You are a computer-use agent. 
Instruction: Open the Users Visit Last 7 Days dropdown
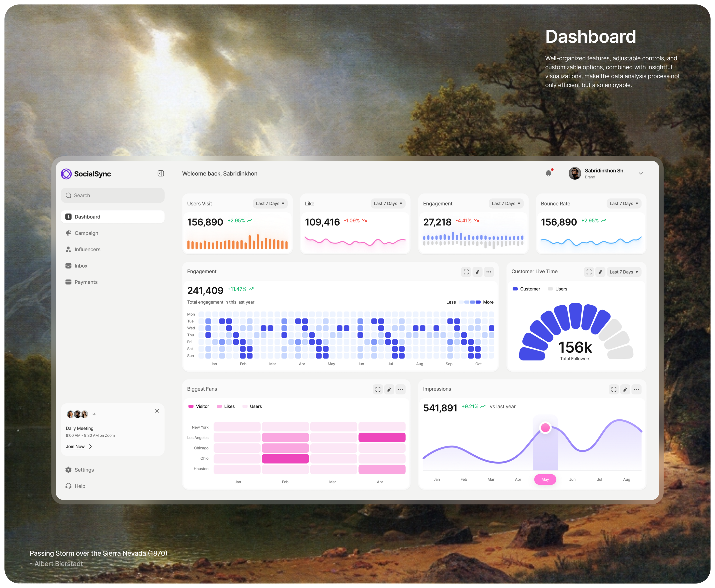(x=270, y=204)
